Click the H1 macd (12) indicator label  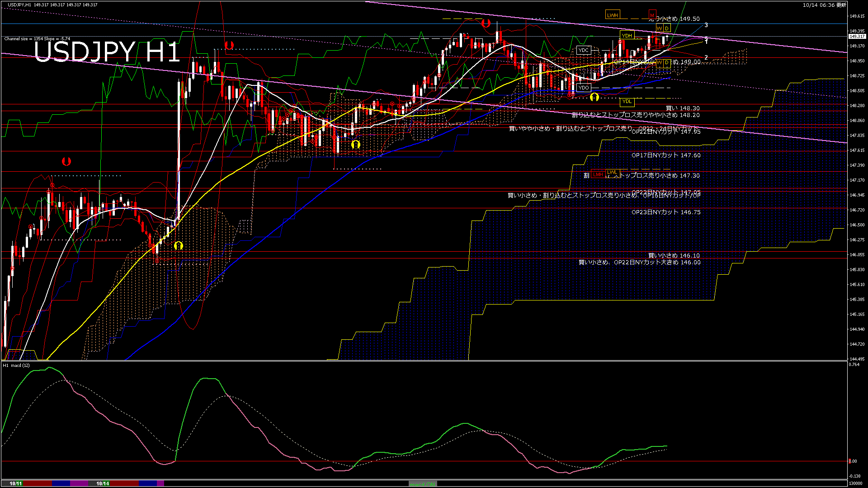(16, 365)
